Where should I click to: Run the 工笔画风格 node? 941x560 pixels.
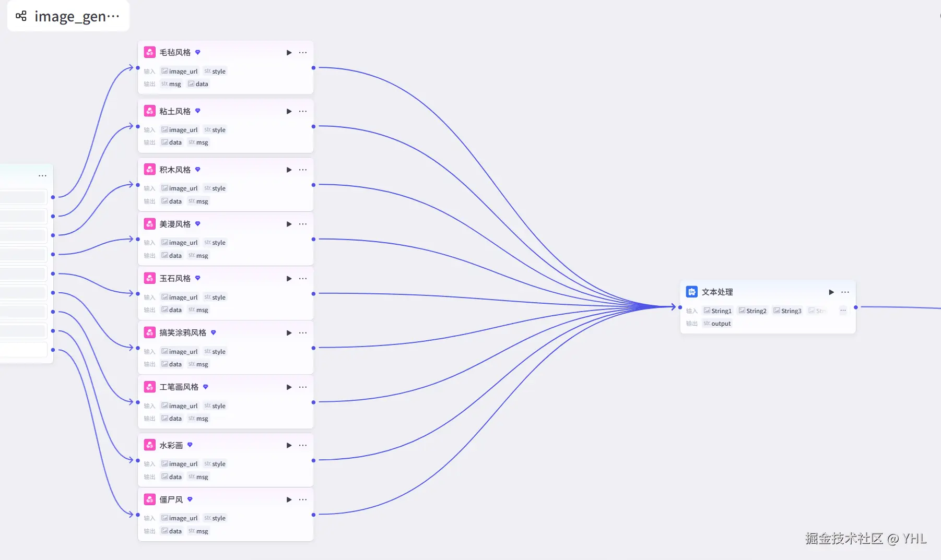pos(289,387)
